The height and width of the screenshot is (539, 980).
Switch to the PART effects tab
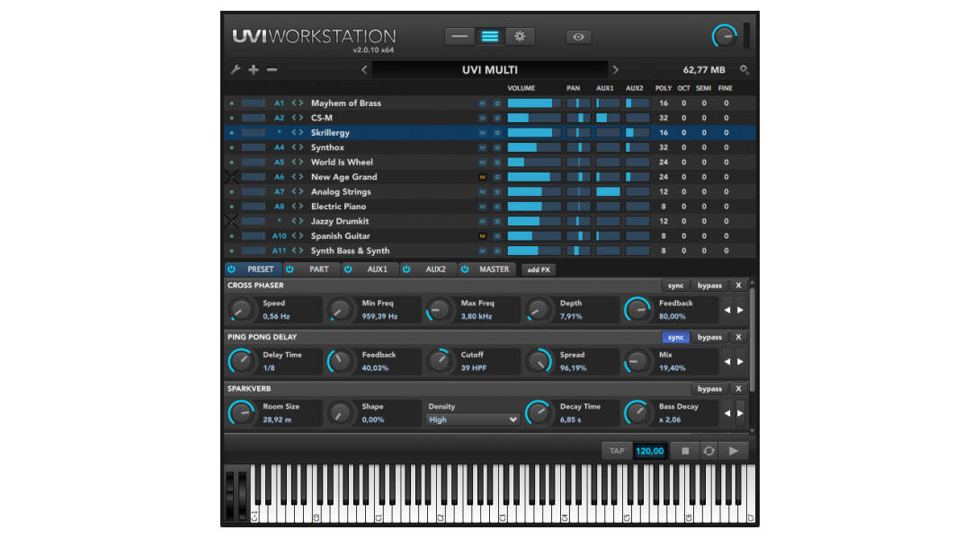(x=319, y=269)
